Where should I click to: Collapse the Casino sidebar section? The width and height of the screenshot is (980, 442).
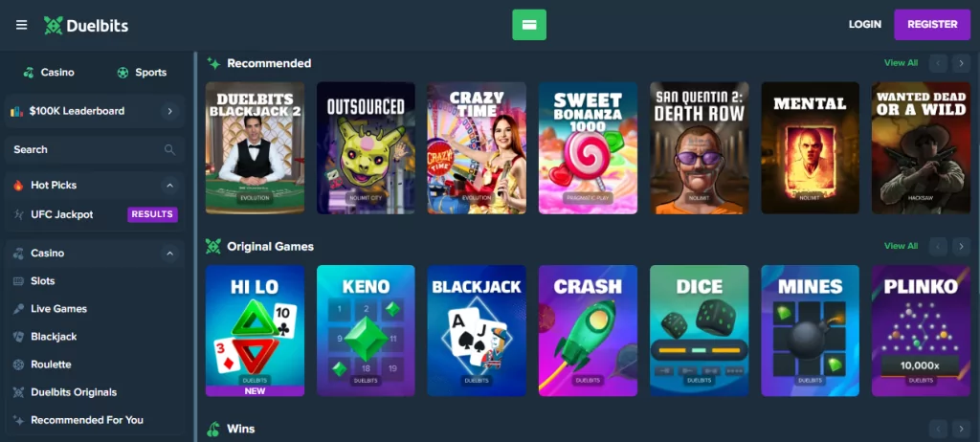(169, 254)
